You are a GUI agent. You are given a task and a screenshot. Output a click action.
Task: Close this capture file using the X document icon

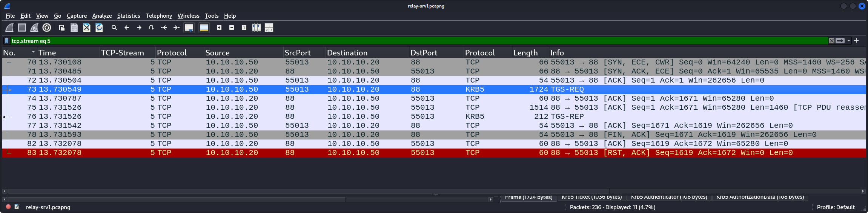(87, 28)
